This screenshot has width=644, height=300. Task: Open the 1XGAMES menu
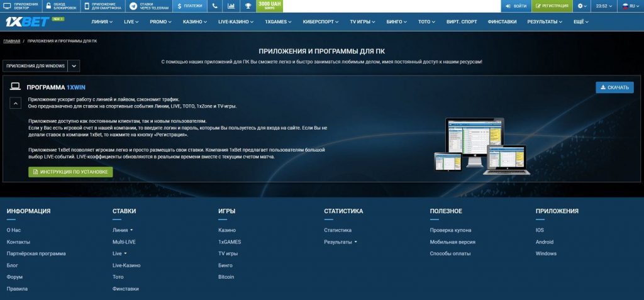point(278,22)
